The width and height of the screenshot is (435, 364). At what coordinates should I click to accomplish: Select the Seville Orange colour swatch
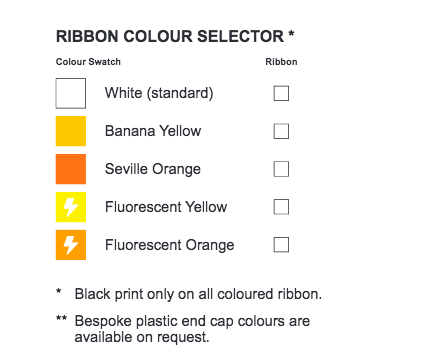71,169
